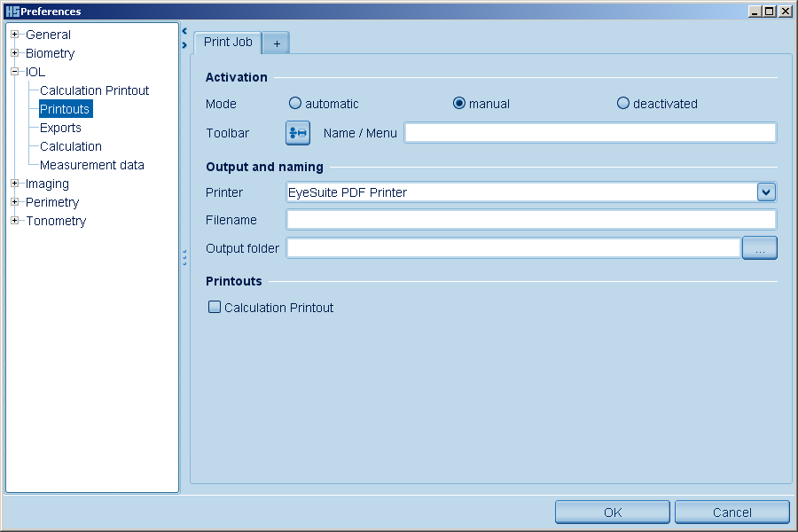Select Exports in the IOL tree
The image size is (798, 532).
click(x=60, y=128)
